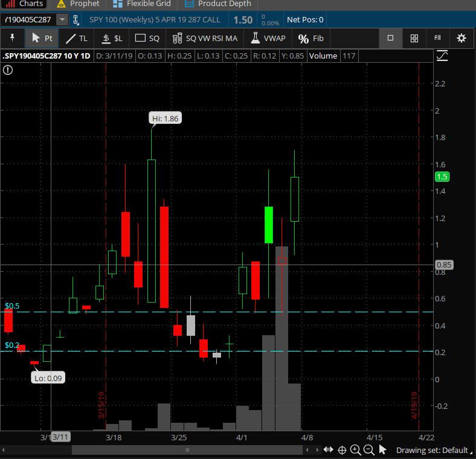Viewport: 476px width, 459px height.
Task: Select the TL trendline tool
Action: (x=77, y=38)
